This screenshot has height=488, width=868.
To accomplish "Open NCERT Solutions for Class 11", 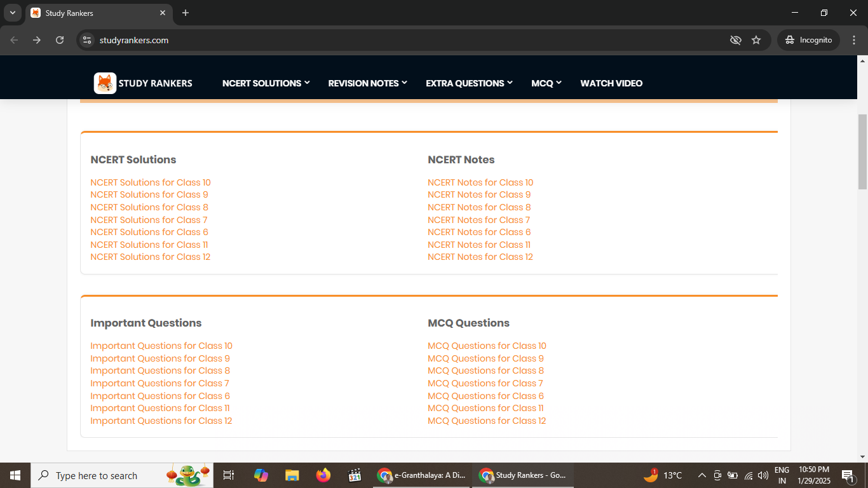I will click(x=149, y=245).
